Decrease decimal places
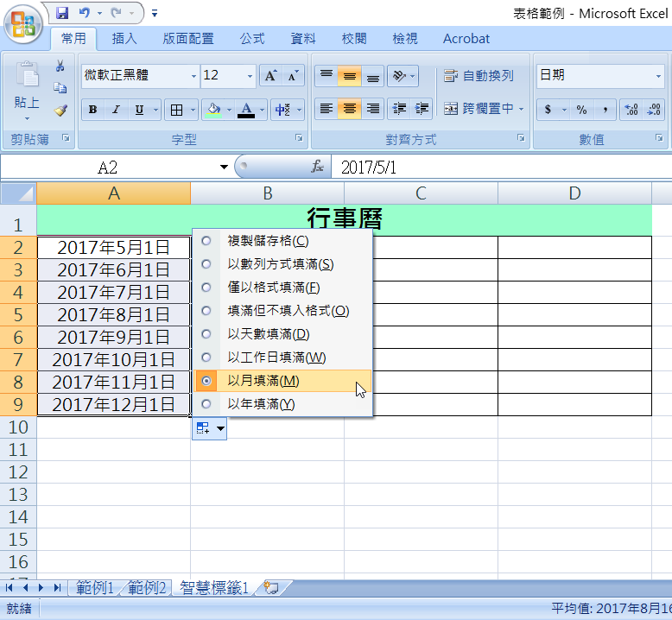672x620 pixels. pyautogui.click(x=654, y=110)
